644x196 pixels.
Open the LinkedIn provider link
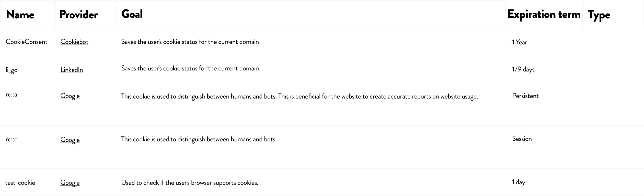point(72,70)
